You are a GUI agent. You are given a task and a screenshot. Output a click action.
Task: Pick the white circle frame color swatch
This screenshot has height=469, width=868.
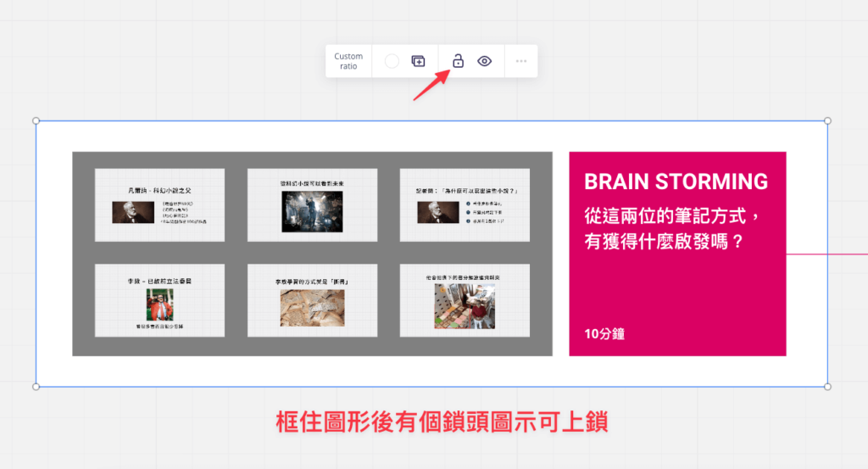click(392, 61)
